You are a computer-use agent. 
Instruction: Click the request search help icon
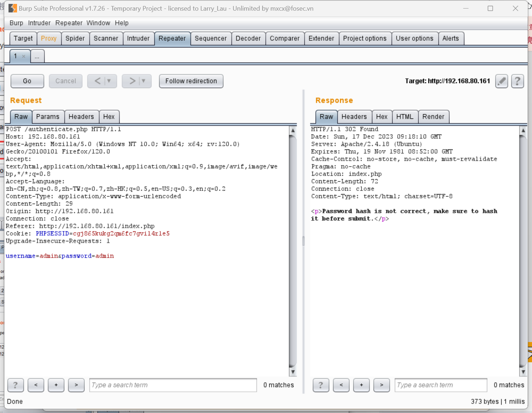[16, 385]
